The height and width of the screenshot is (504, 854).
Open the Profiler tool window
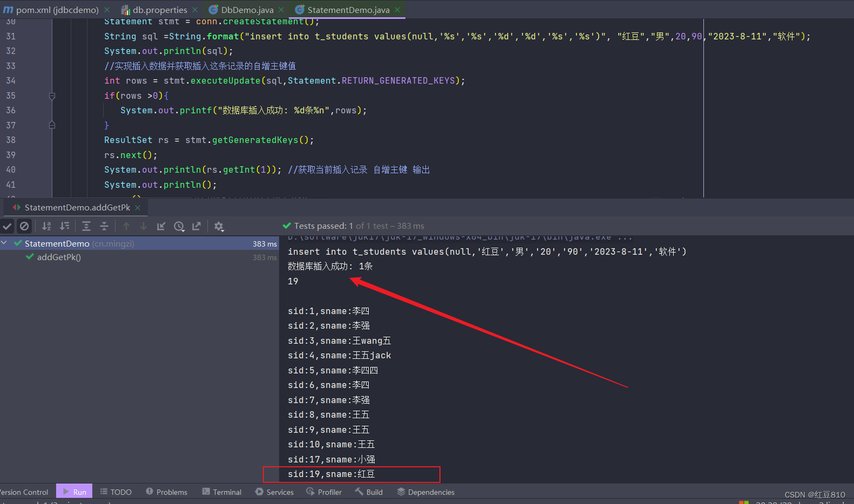click(x=324, y=492)
